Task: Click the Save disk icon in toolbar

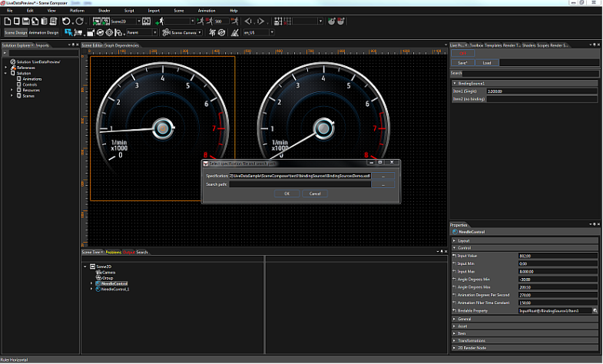Action: tap(26, 22)
